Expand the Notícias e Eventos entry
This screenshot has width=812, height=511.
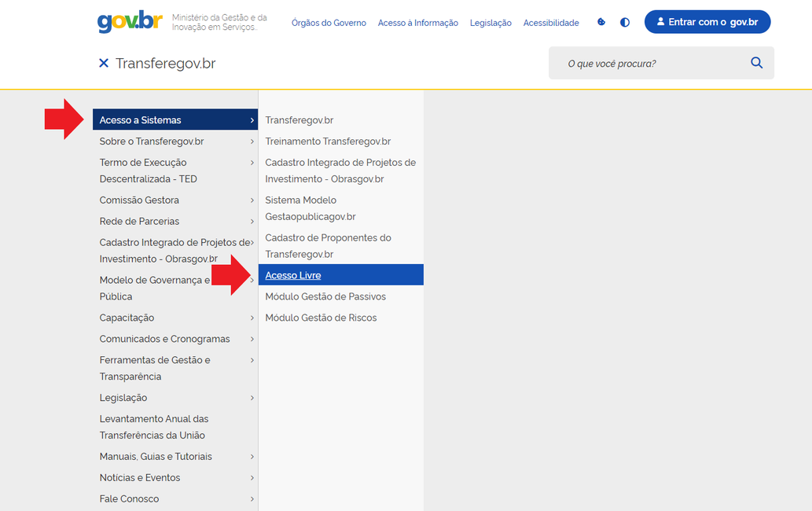pos(139,477)
